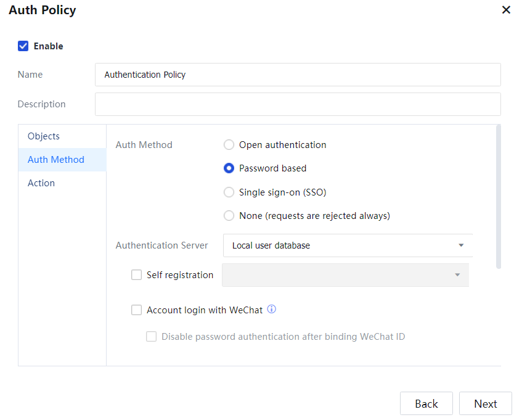Enable the Self registration checkbox
Viewport: 514px width, 420px height.
(x=136, y=275)
